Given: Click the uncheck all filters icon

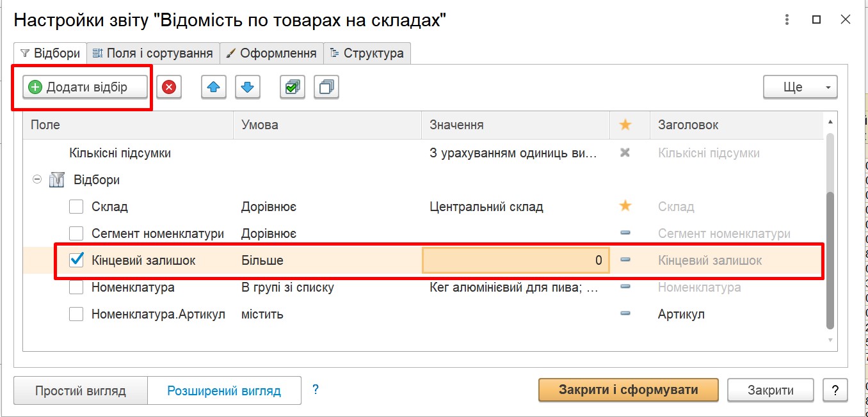Looking at the screenshot, I should point(326,87).
